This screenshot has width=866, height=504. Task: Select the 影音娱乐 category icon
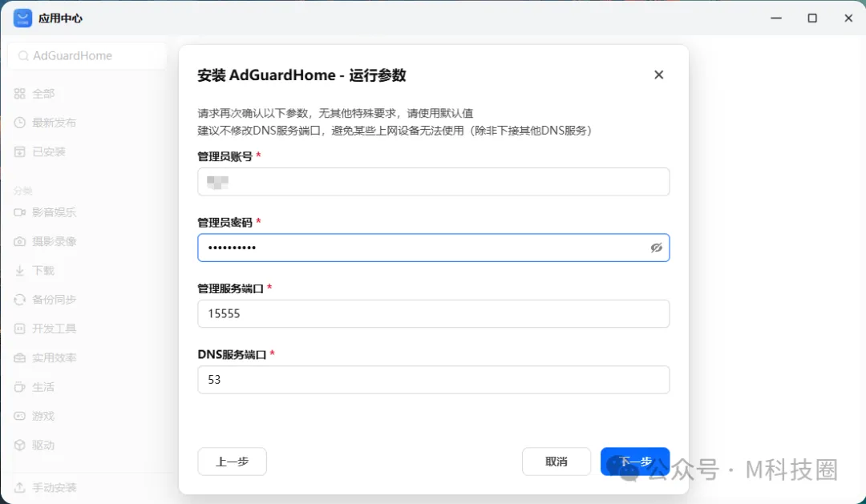click(x=18, y=212)
